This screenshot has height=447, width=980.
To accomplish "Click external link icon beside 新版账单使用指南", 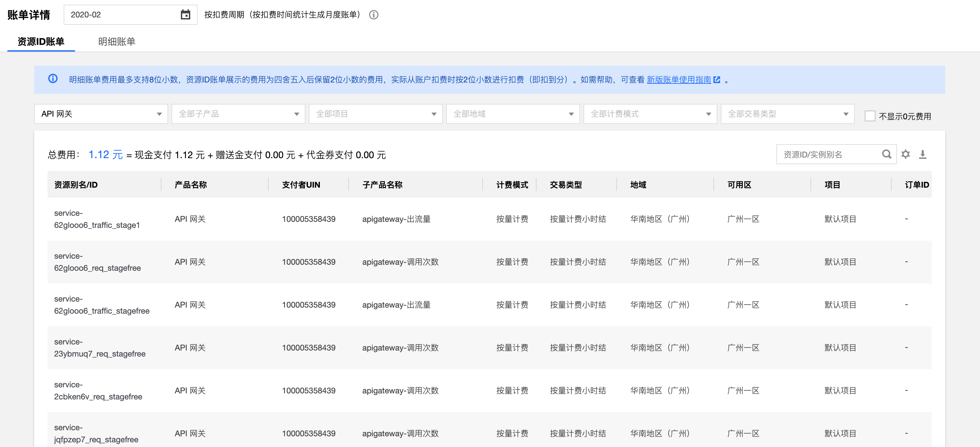I will click(x=717, y=79).
